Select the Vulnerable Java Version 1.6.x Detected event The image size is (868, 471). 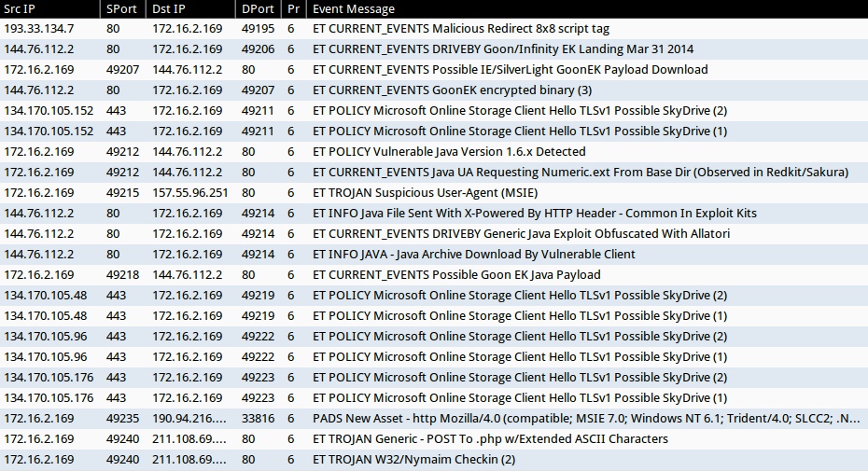tap(449, 152)
